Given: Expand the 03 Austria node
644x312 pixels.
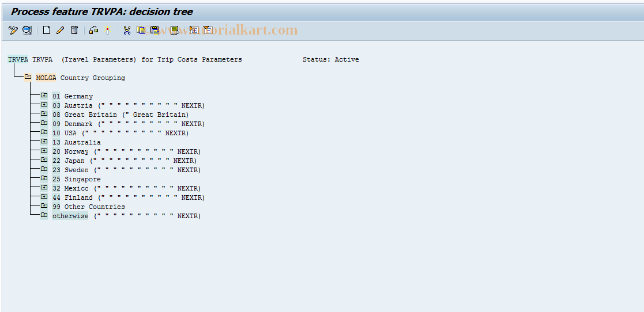Looking at the screenshot, I should pyautogui.click(x=44, y=105).
